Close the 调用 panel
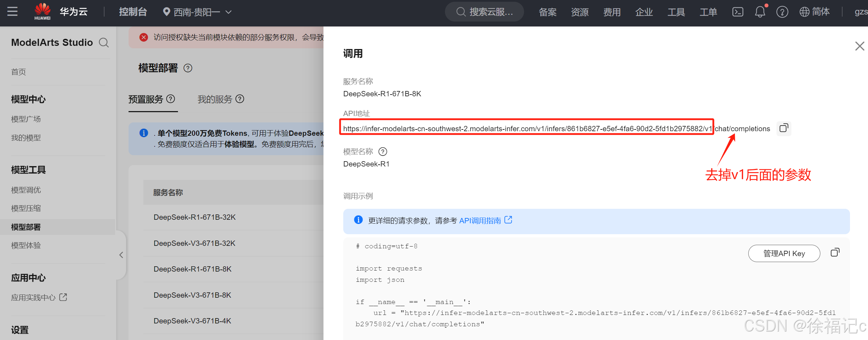The height and width of the screenshot is (340, 868). click(x=860, y=46)
